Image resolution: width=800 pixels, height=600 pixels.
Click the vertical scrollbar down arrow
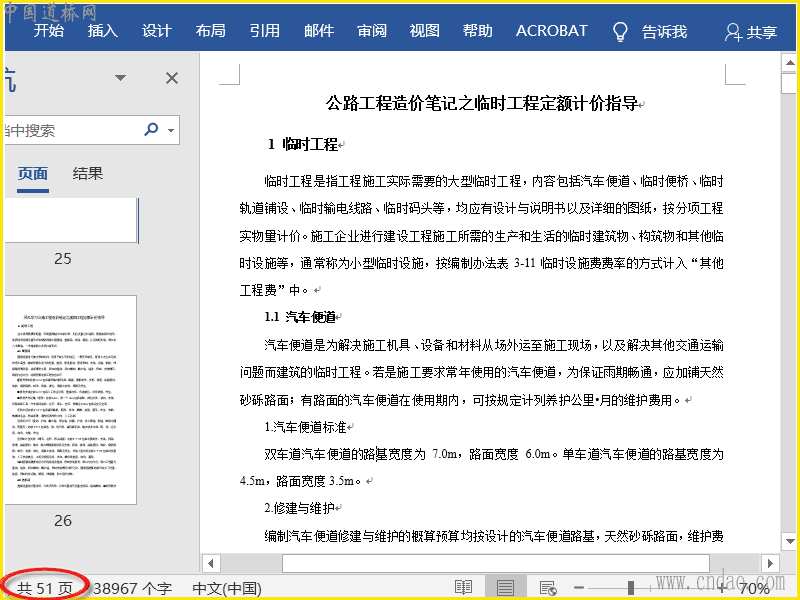pos(790,541)
